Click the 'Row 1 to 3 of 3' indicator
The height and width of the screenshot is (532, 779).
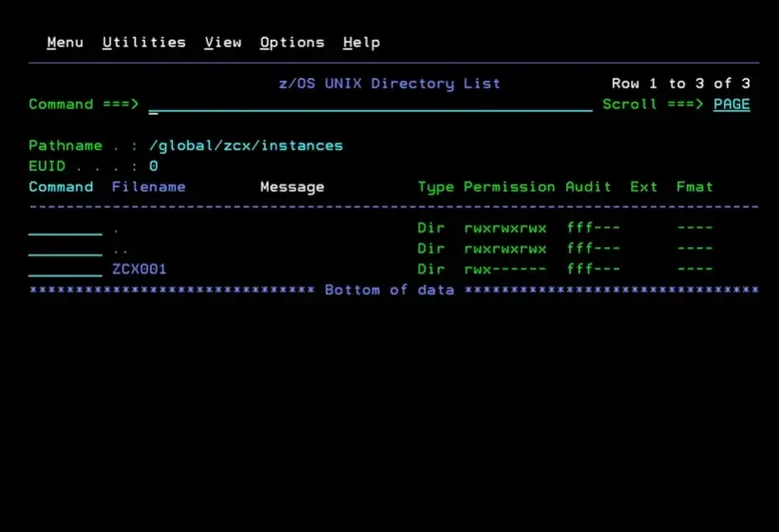[680, 84]
